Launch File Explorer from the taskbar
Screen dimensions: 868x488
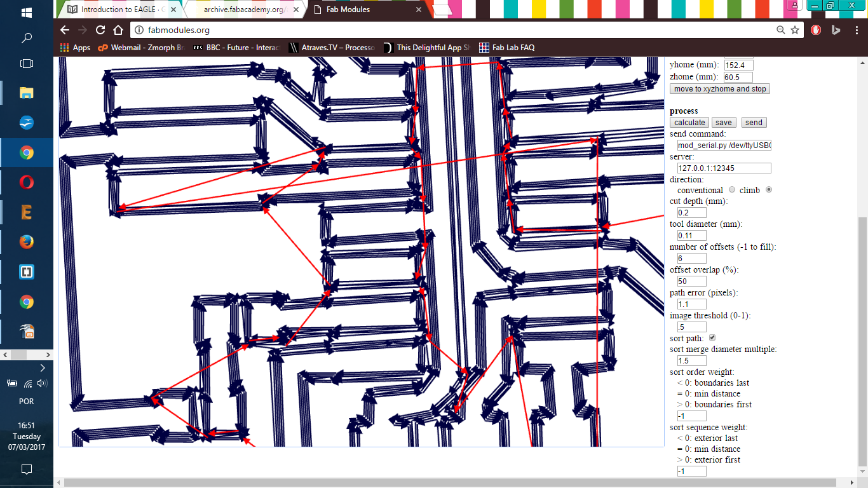coord(27,93)
